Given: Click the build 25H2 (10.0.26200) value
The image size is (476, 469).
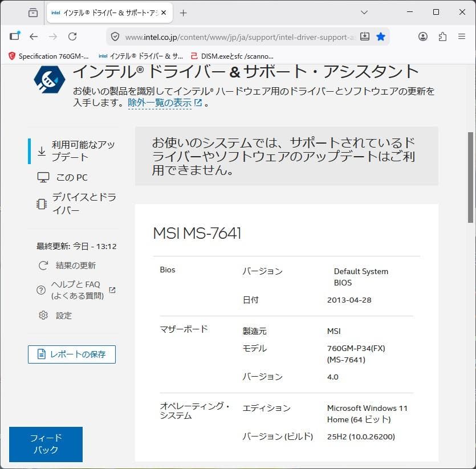Looking at the screenshot, I should 361,437.
